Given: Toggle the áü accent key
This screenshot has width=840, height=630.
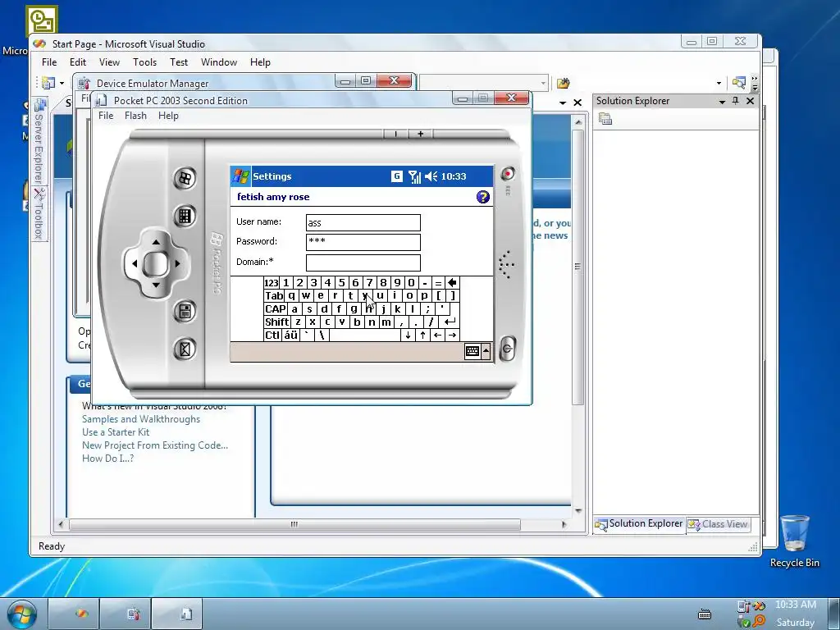Looking at the screenshot, I should click(291, 336).
